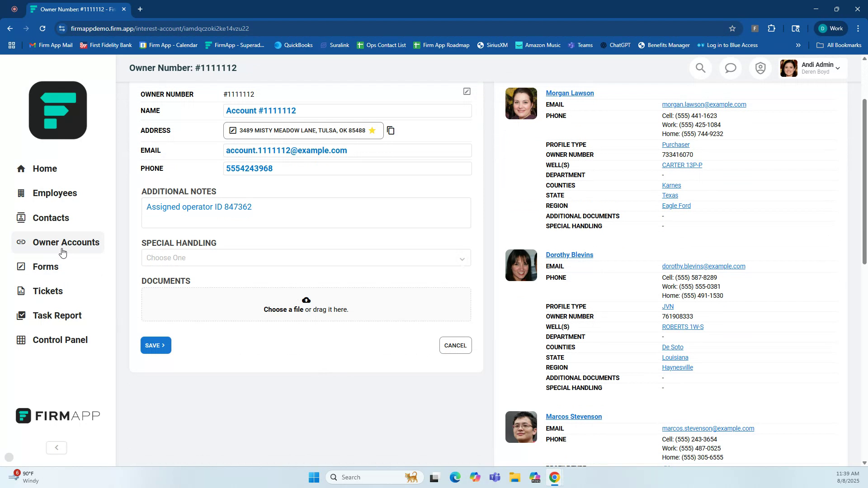Viewport: 868px width, 488px height.
Task: Open the Special Handling dropdown
Action: 306,258
